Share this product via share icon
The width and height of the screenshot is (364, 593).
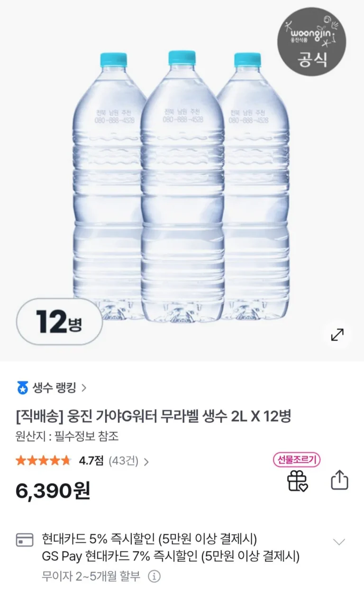[339, 480]
